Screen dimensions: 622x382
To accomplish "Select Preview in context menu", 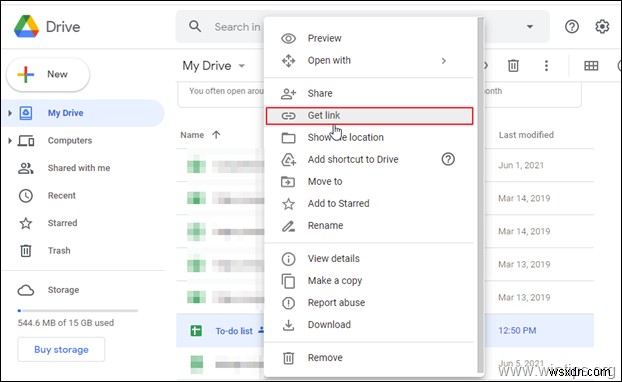I will click(369, 38).
